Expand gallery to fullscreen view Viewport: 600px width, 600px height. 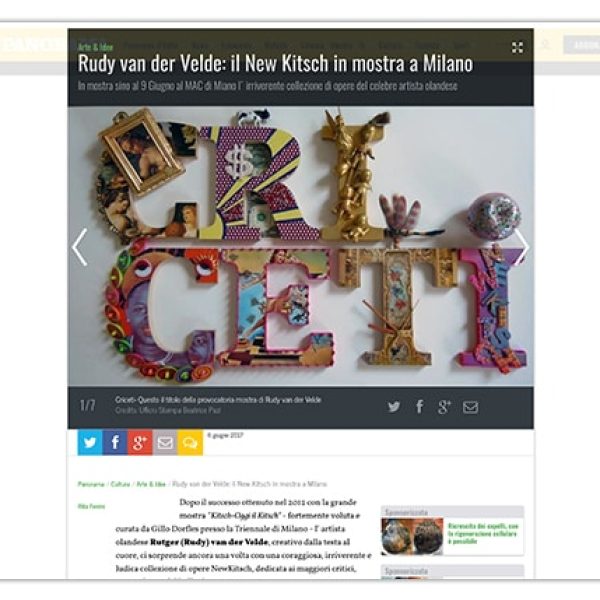click(x=517, y=48)
